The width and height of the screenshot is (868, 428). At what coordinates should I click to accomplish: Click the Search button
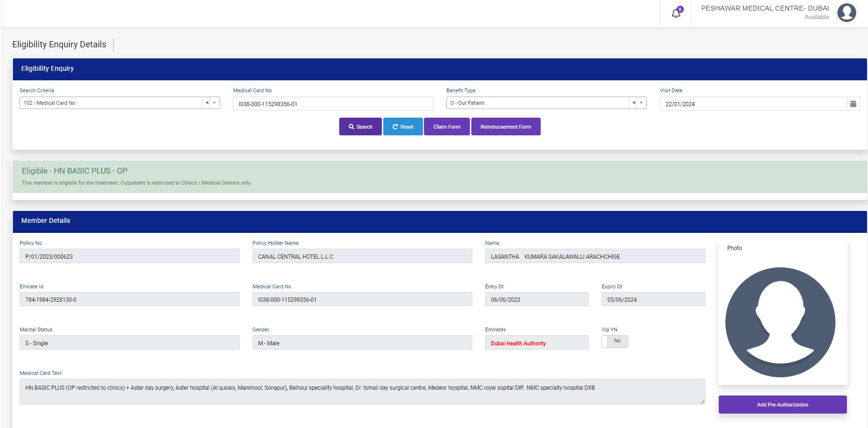click(x=360, y=127)
